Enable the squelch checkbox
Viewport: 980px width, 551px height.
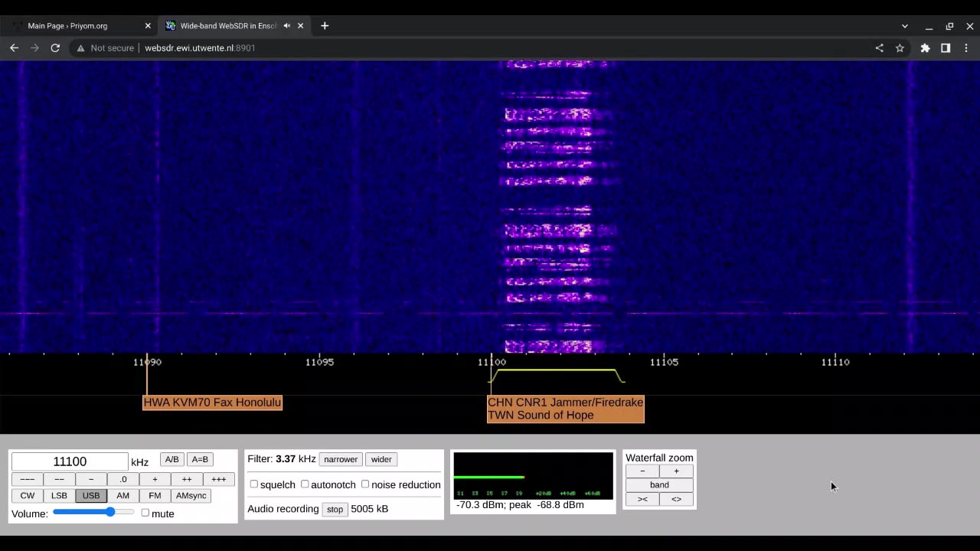click(x=254, y=484)
